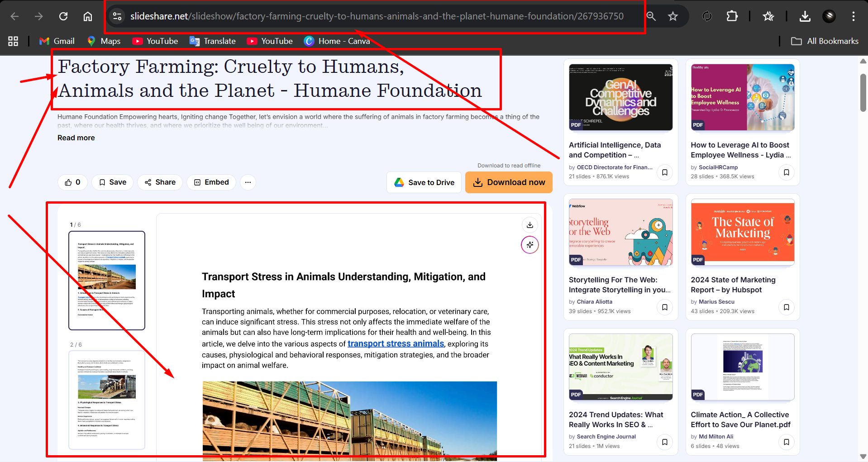Open the All Bookmarks folder

click(x=825, y=41)
